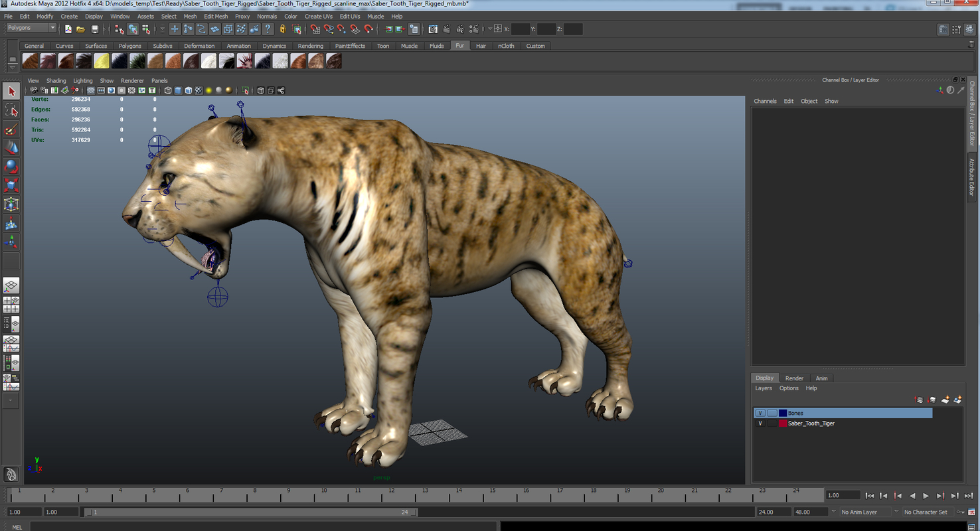Toggle display type box of Bones layer
The image size is (980, 531).
(x=772, y=413)
